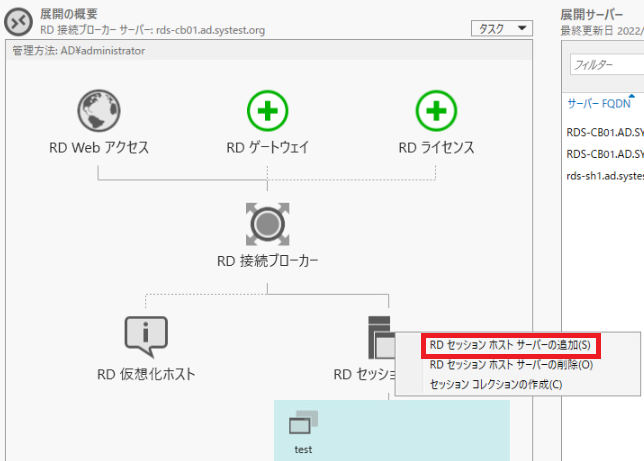644x461 pixels.
Task: Click the RD Web アクセス label
Action: (99, 148)
